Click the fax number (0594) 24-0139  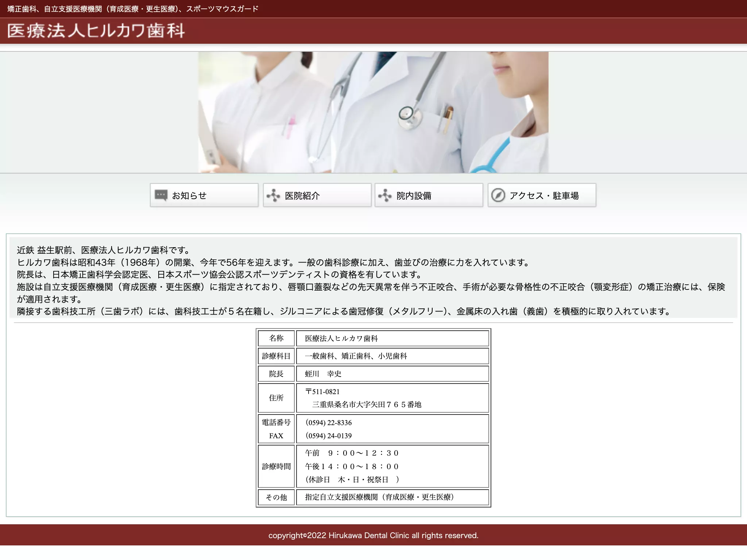pos(329,436)
